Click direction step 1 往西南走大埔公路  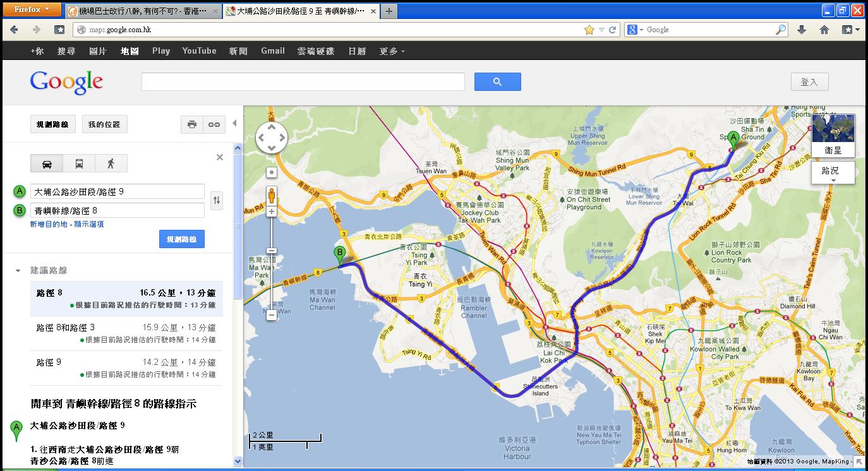[x=104, y=455]
